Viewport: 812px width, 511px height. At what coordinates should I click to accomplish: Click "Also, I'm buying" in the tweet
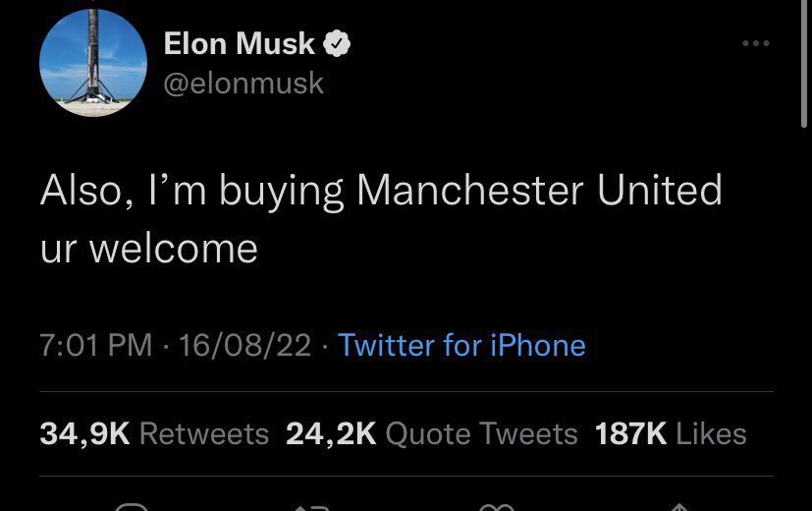[191, 190]
